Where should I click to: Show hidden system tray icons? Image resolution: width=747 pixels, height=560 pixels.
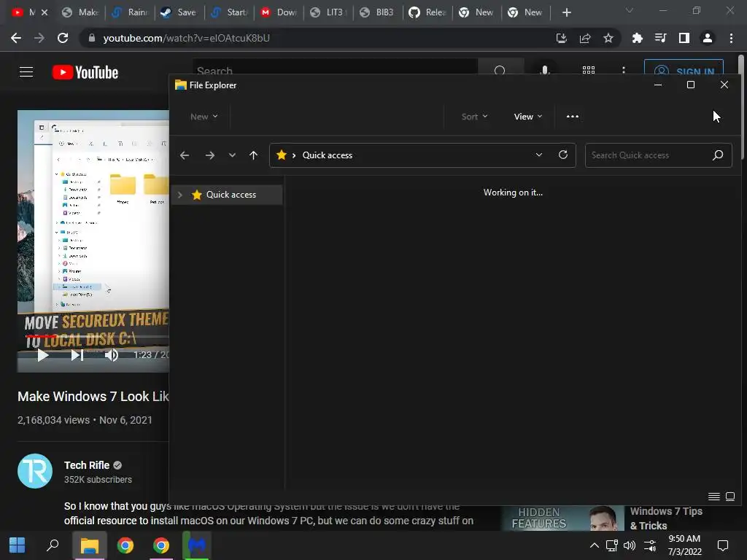click(x=595, y=545)
